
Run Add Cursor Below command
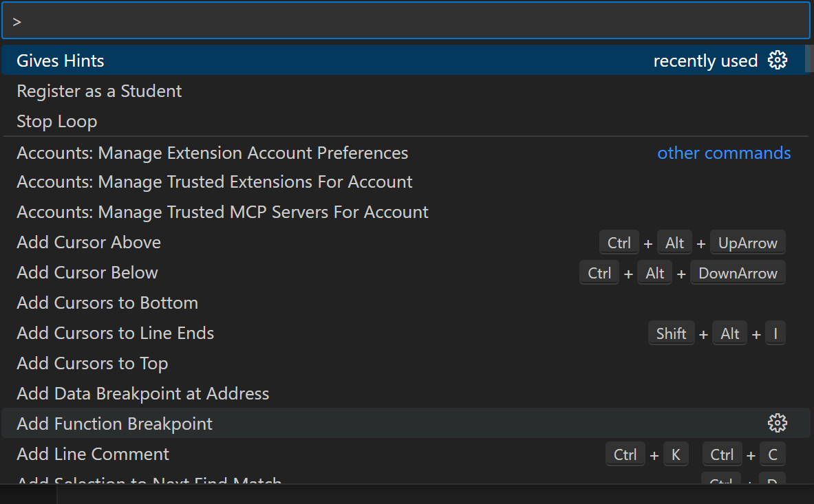87,273
